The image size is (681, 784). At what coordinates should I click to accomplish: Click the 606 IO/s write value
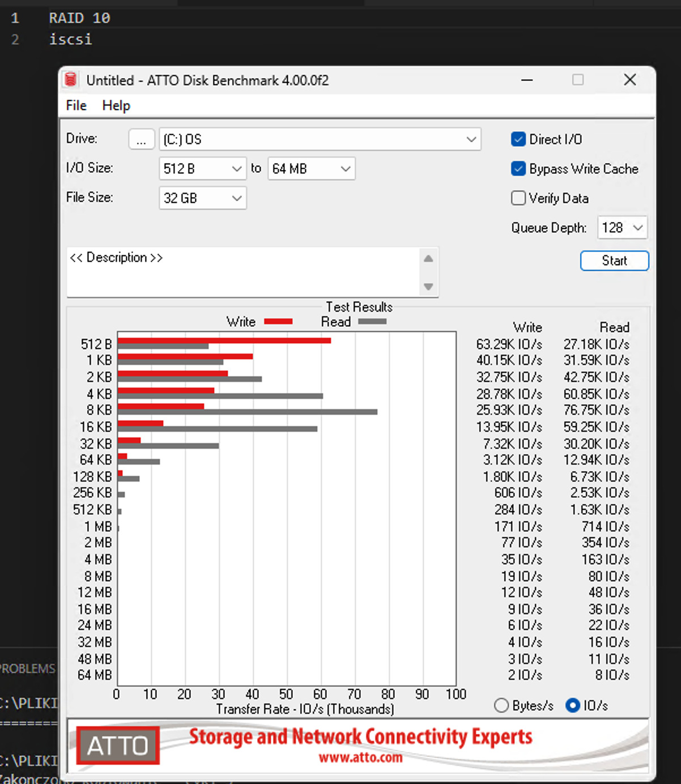518,493
